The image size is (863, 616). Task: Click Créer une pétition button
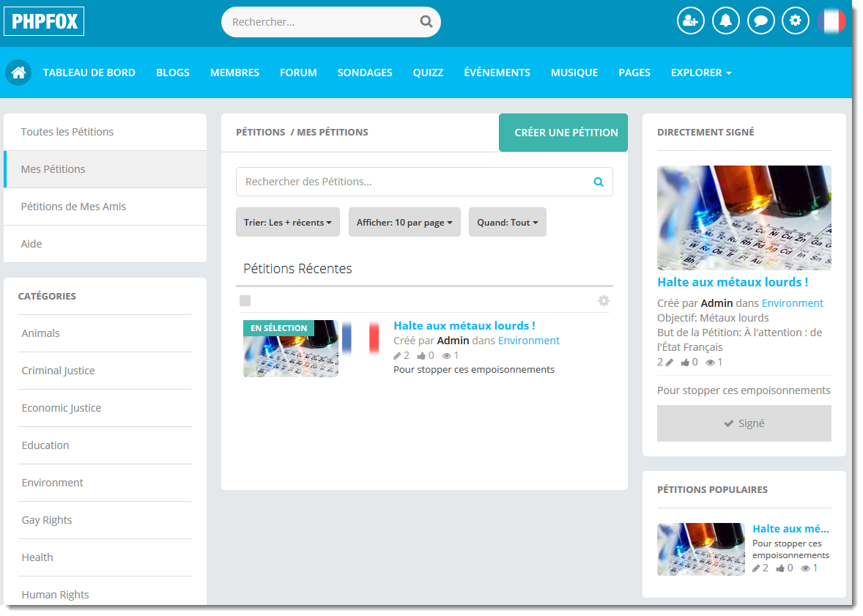click(x=563, y=133)
